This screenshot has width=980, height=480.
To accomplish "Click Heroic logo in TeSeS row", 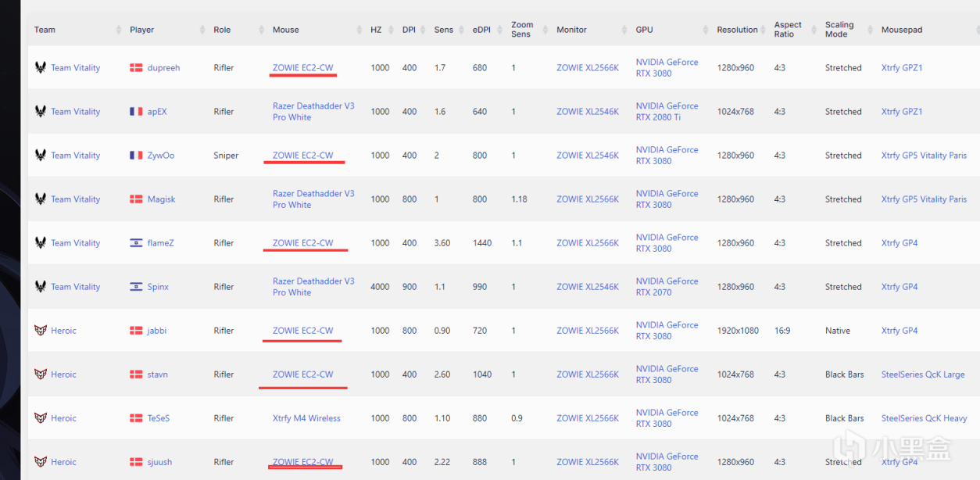I will click(x=41, y=418).
